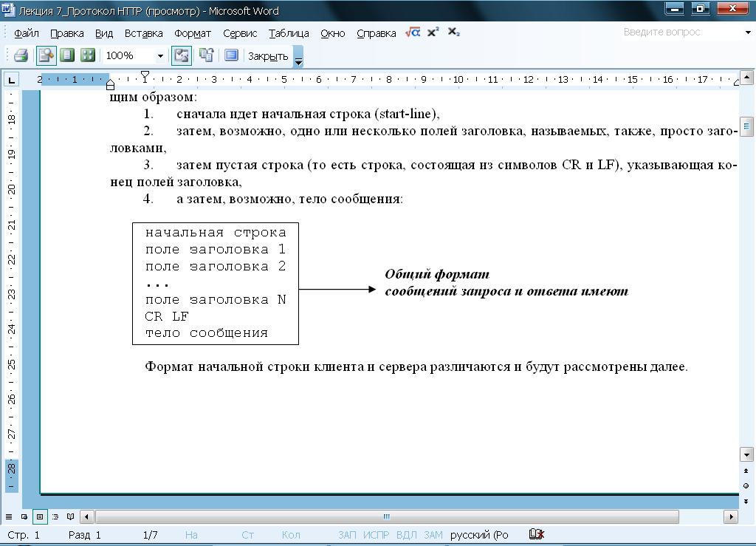Click the русский language status entry
The width and height of the screenshot is (756, 546).
click(x=479, y=535)
